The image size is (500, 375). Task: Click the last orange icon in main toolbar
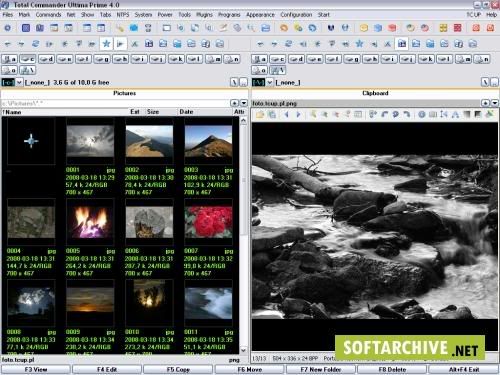tap(490, 28)
